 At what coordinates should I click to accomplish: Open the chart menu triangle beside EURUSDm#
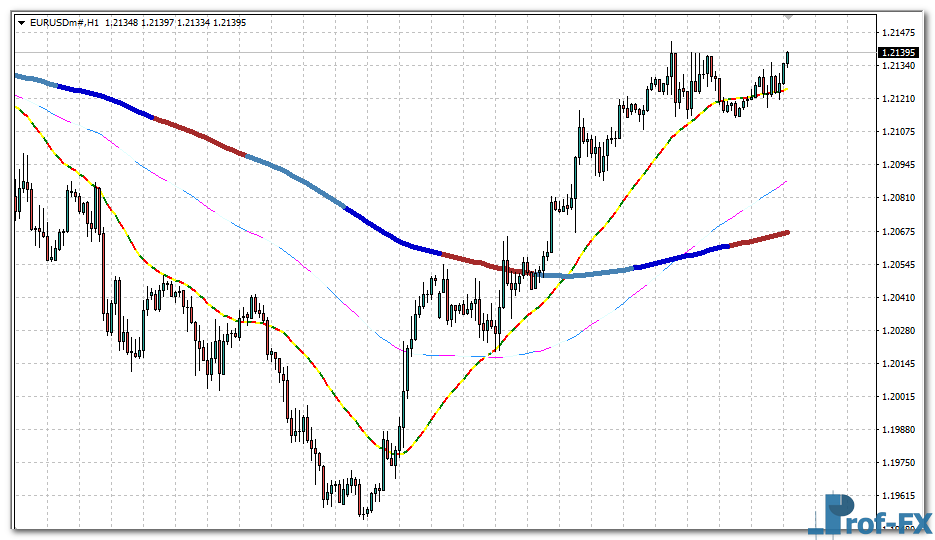pos(21,21)
